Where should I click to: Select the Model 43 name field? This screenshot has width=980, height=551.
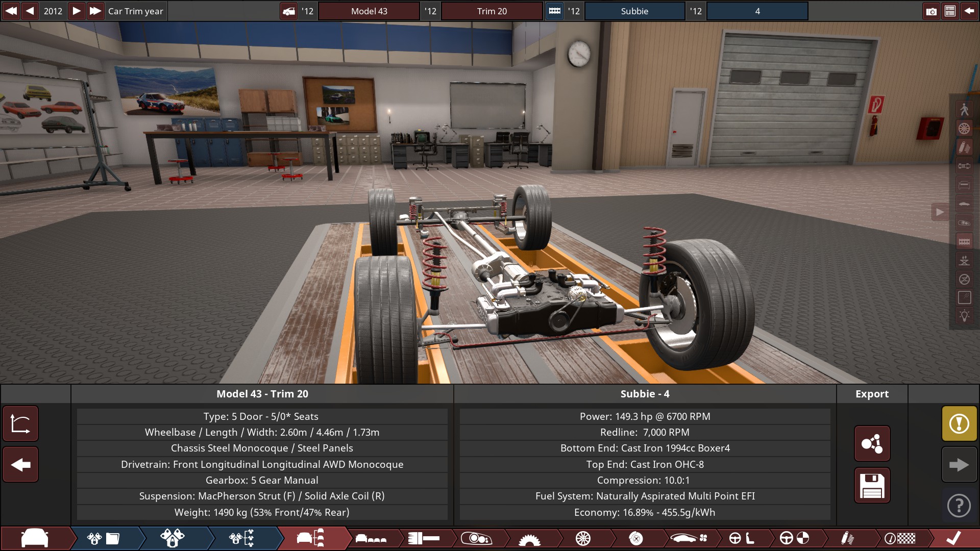[369, 11]
